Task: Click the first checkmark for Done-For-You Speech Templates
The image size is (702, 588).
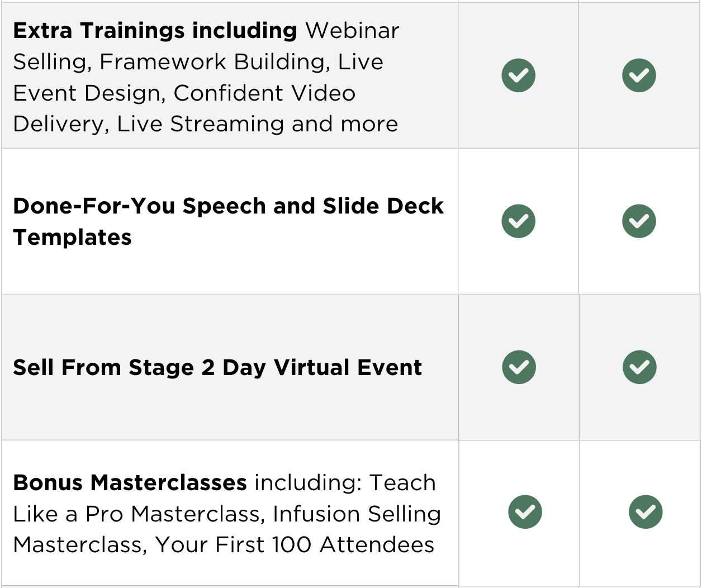Action: click(x=518, y=221)
